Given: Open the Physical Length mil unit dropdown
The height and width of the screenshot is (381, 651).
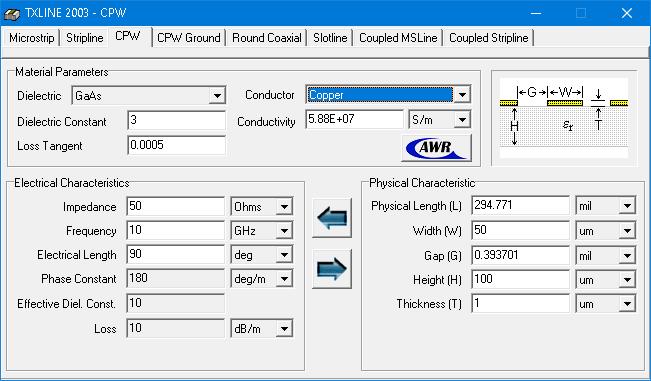Looking at the screenshot, I should pos(627,206).
